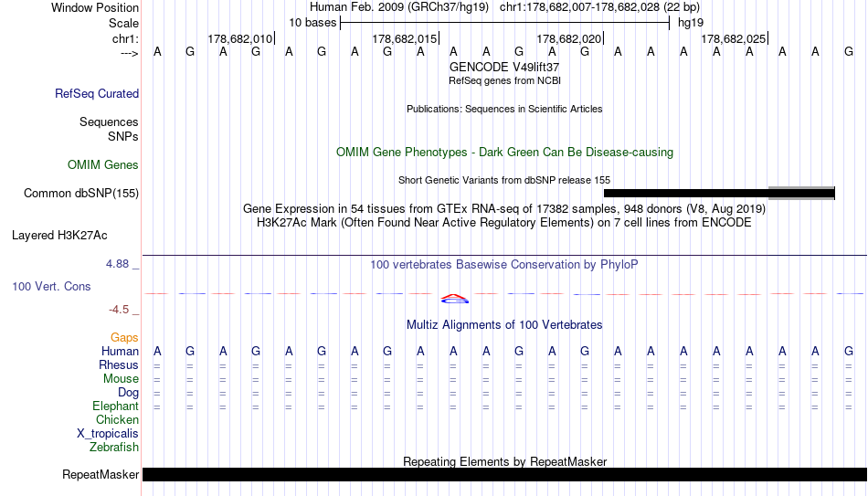Click the Scale label
The width and height of the screenshot is (868, 496).
coord(123,23)
